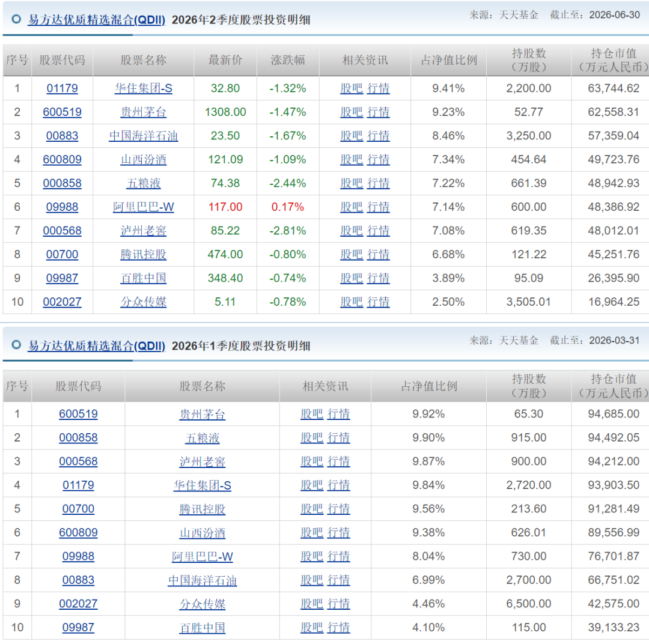Click 腾讯控股 name in 2季度 table
This screenshot has height=644, width=649.
click(x=143, y=254)
